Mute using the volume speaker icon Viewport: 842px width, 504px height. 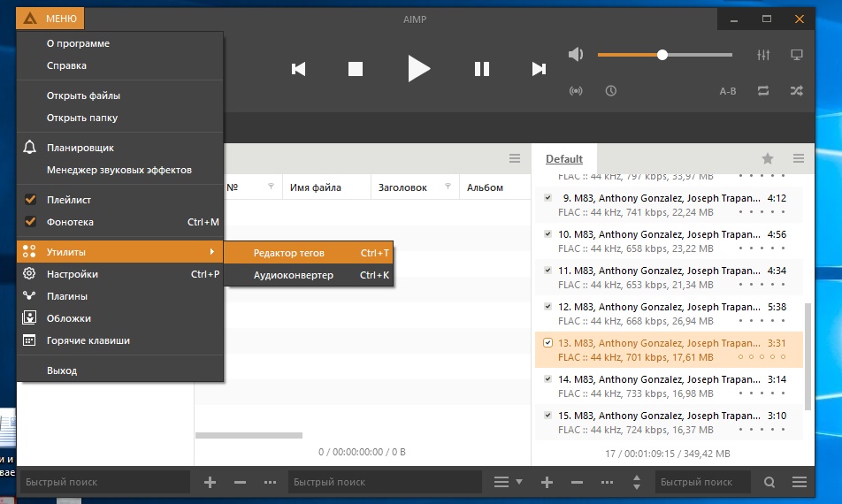click(x=576, y=55)
